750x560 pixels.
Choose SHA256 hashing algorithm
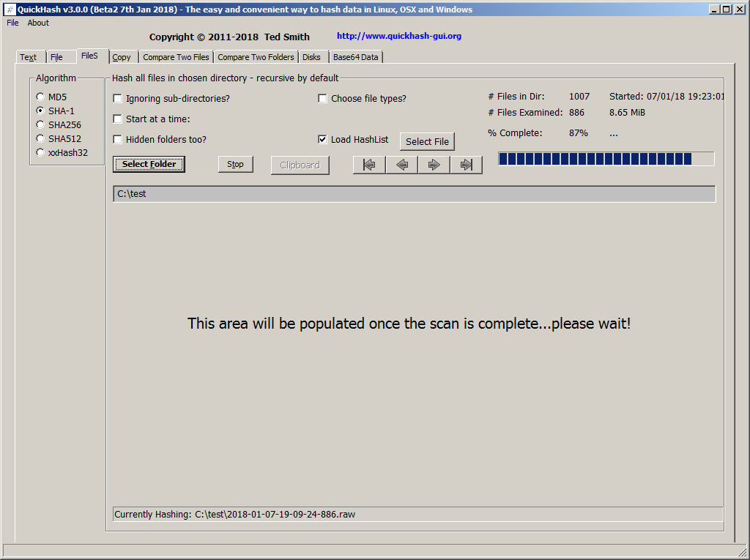(x=40, y=124)
